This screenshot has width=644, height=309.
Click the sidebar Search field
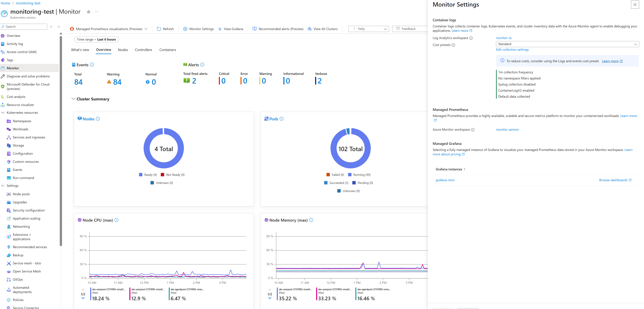pyautogui.click(x=24, y=27)
